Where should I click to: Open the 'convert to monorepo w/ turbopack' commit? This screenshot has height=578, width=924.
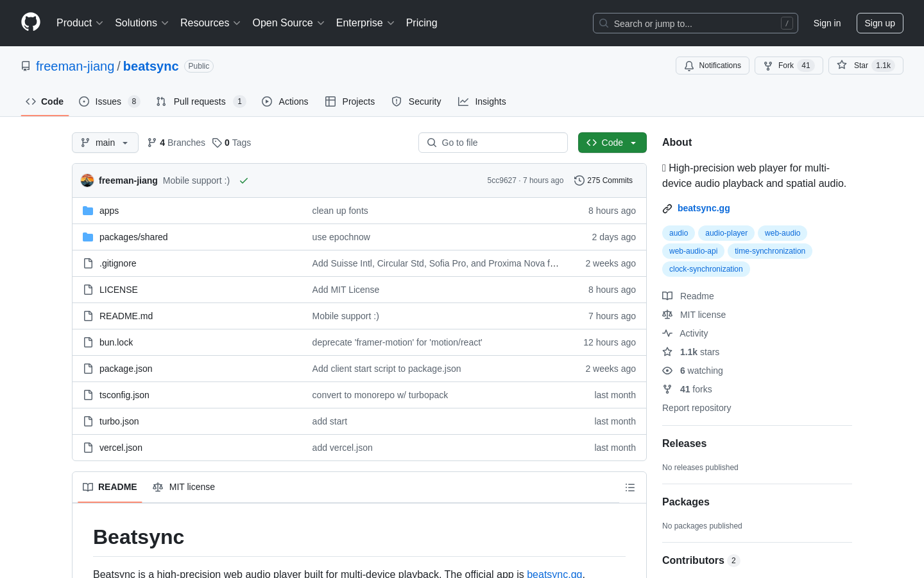click(380, 395)
